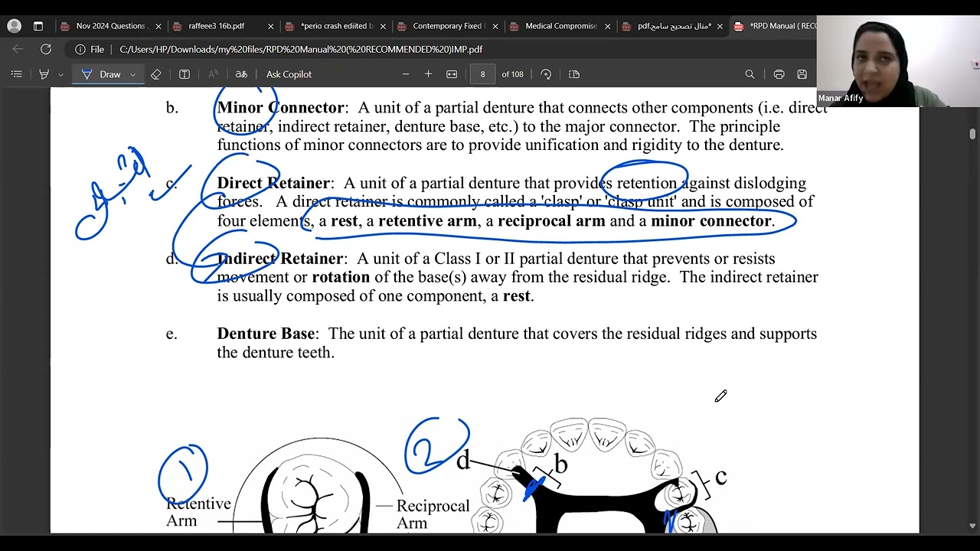The height and width of the screenshot is (551, 980).
Task: Expand Draw pen options arrow
Action: click(x=132, y=74)
